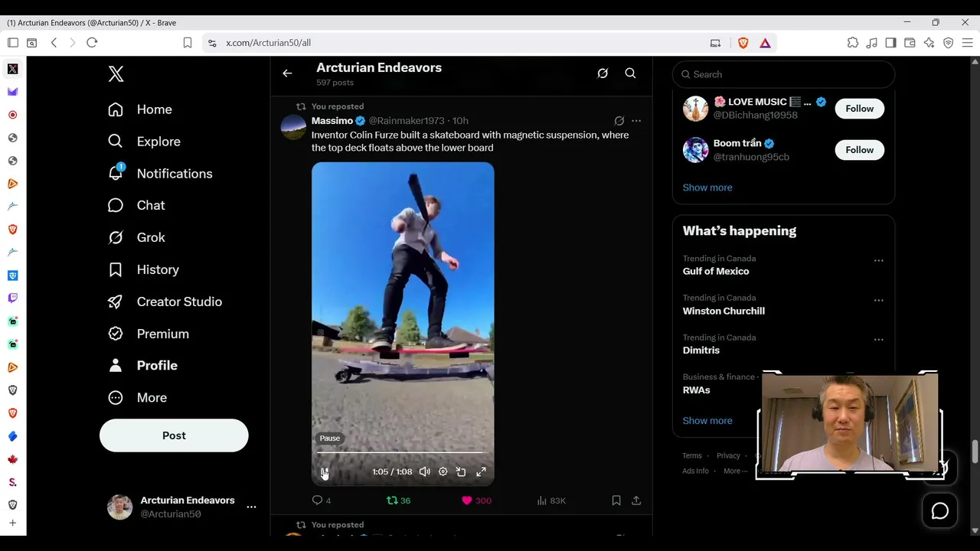980x551 pixels.
Task: Open Home from the navigation
Action: [140, 109]
